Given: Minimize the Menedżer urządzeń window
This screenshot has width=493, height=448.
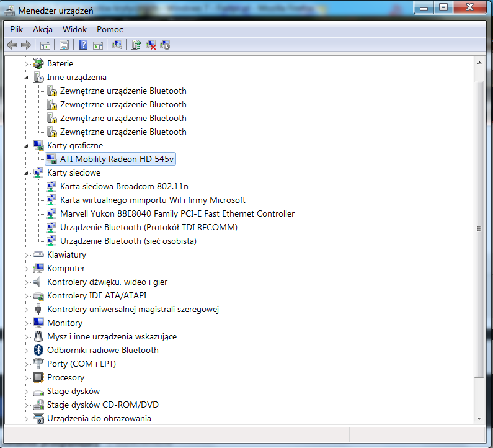Looking at the screenshot, I should (x=424, y=7).
